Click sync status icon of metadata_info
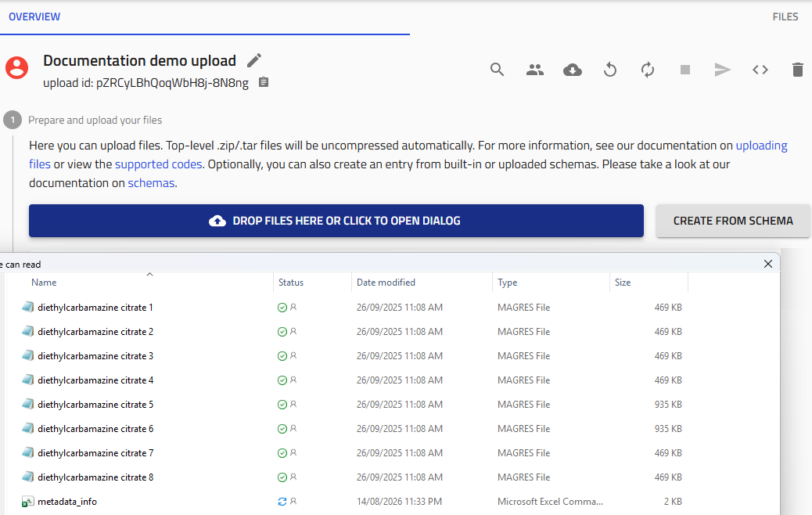The width and height of the screenshot is (812, 515). [282, 501]
